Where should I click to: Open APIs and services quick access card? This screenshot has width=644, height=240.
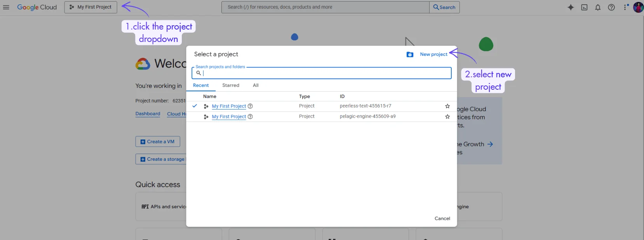tap(161, 207)
